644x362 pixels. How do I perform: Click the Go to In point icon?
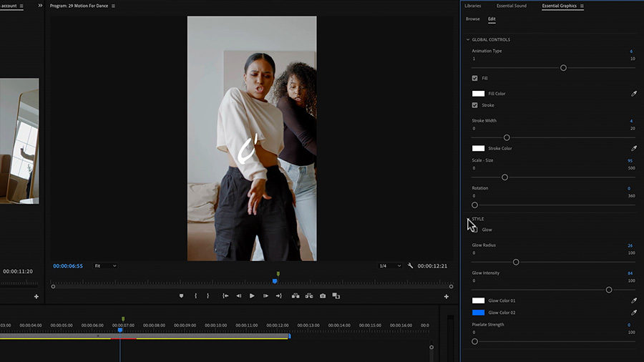tap(225, 295)
